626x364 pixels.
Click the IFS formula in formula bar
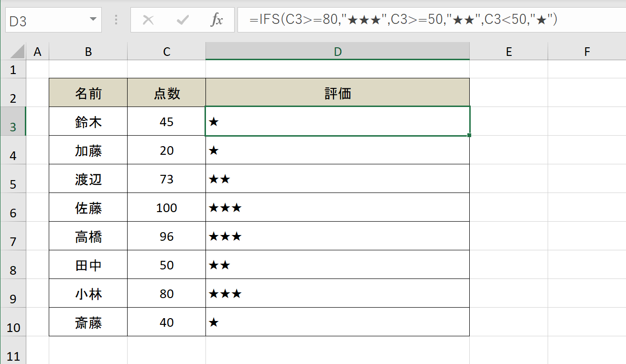403,20
